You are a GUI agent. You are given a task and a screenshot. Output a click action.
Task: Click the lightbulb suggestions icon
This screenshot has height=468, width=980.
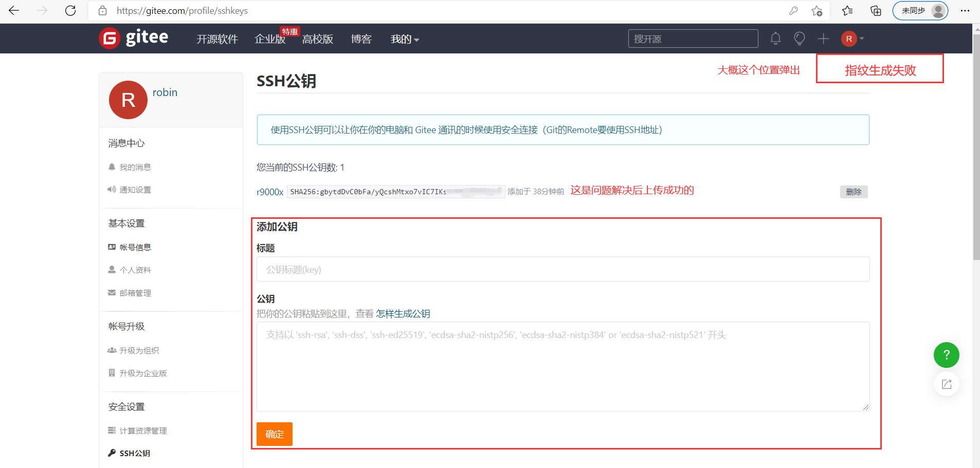pyautogui.click(x=799, y=38)
